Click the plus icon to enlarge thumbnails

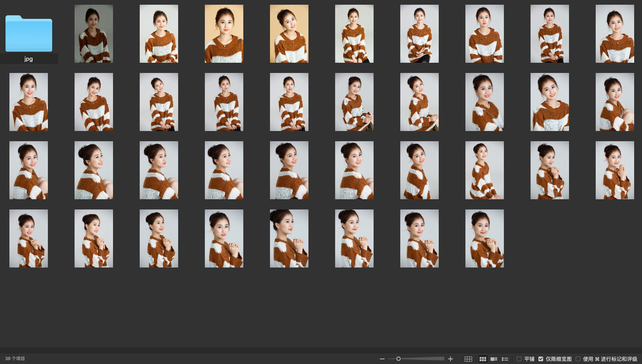[450, 359]
